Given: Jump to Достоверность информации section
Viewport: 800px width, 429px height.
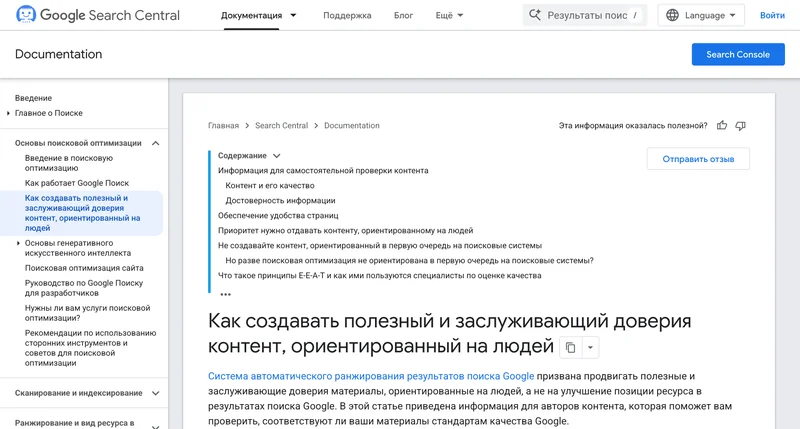Looking at the screenshot, I should tap(280, 201).
